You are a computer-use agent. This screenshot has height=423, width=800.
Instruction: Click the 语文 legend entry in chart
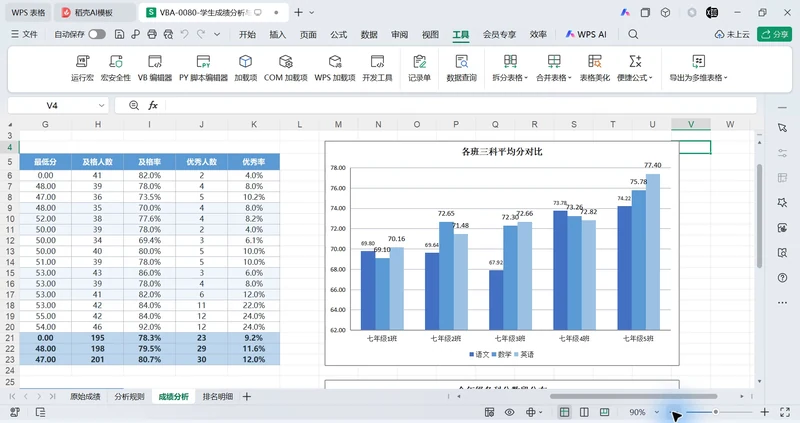coord(479,354)
